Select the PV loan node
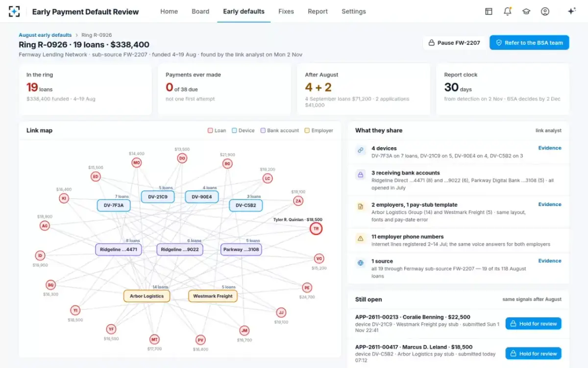 click(200, 340)
